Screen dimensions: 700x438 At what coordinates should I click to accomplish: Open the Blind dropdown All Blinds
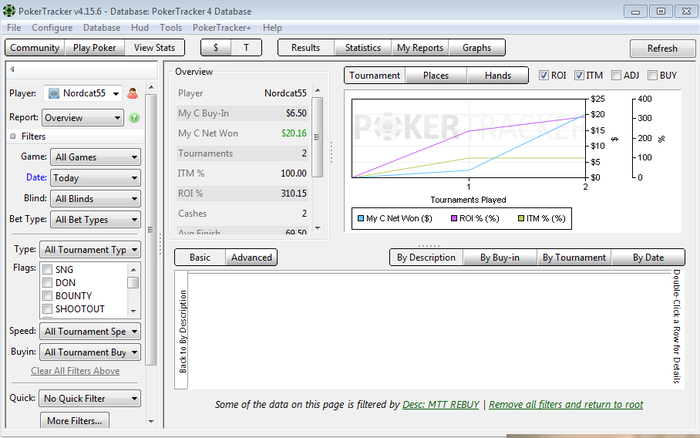click(x=96, y=199)
